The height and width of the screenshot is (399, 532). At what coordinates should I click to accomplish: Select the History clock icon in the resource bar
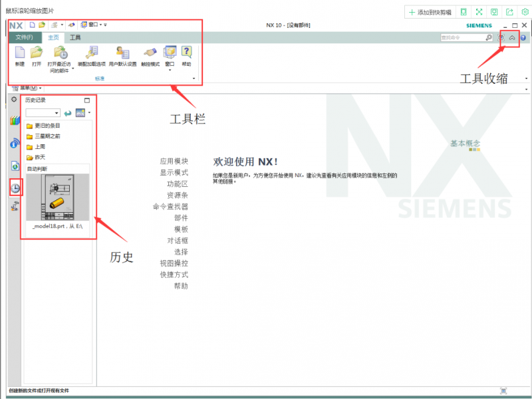15,188
